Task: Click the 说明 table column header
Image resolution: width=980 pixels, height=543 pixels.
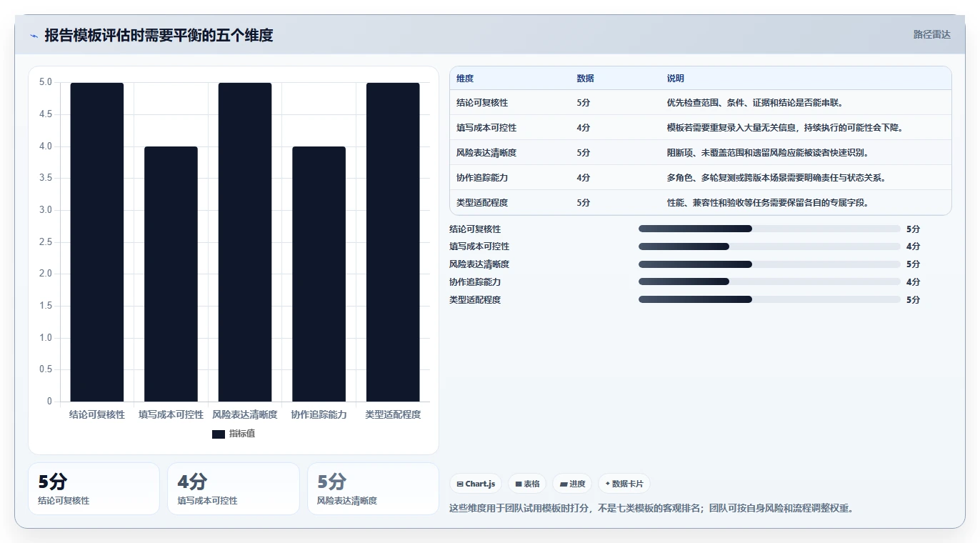Action: pyautogui.click(x=676, y=79)
